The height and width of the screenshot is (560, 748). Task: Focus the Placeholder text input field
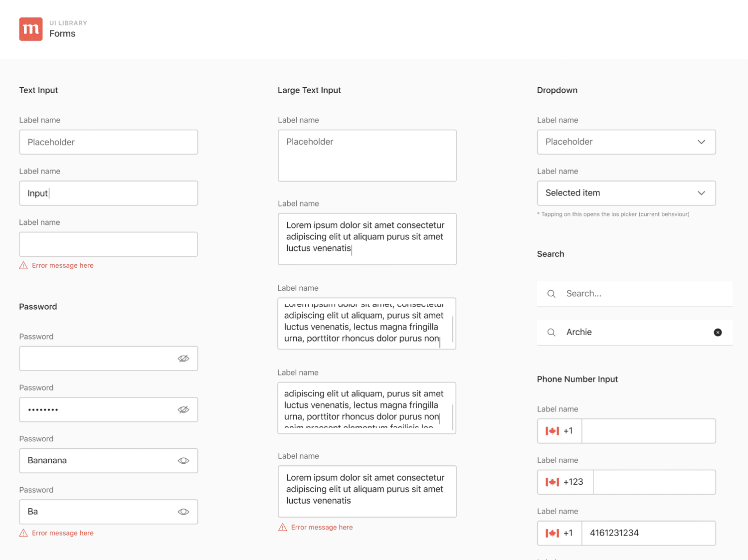click(x=109, y=142)
